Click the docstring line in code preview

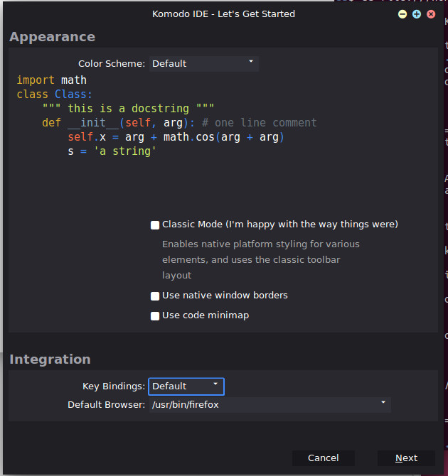(x=123, y=109)
